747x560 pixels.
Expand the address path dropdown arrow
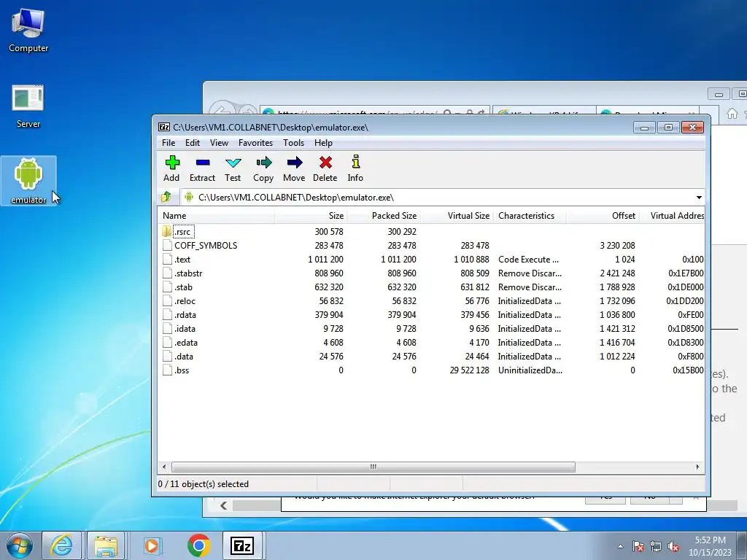[699, 197]
